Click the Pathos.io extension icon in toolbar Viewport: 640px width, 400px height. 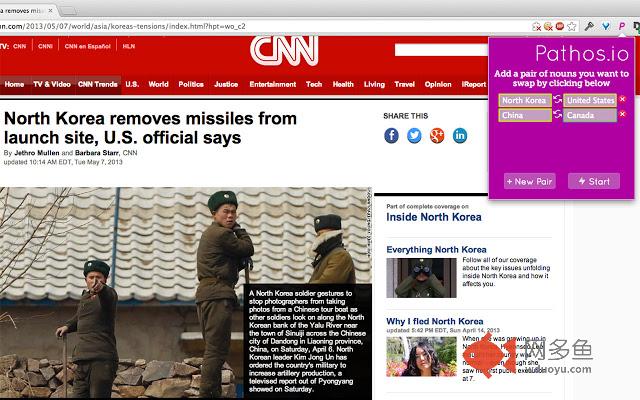tap(622, 27)
